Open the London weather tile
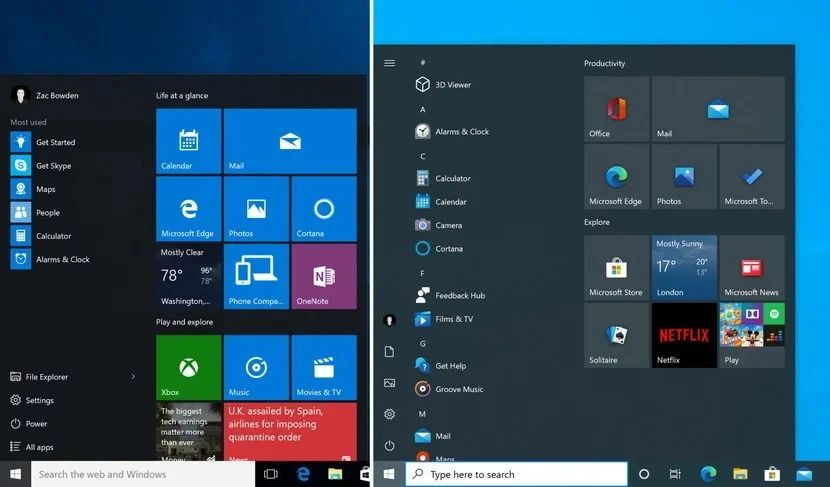 pos(684,267)
